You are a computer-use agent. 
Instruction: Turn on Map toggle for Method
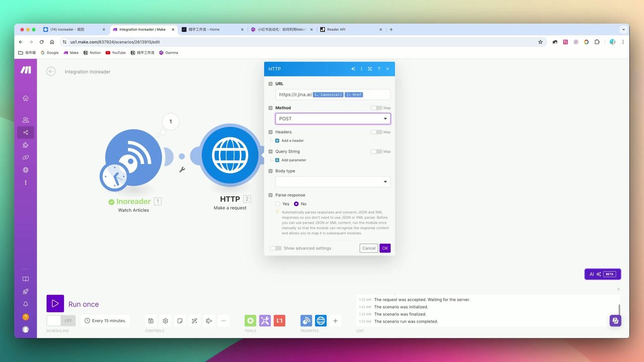376,108
